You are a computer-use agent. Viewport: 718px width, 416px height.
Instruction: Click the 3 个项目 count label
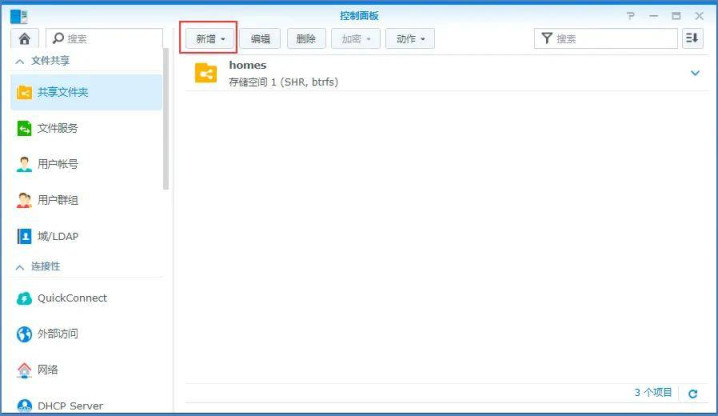tap(653, 393)
